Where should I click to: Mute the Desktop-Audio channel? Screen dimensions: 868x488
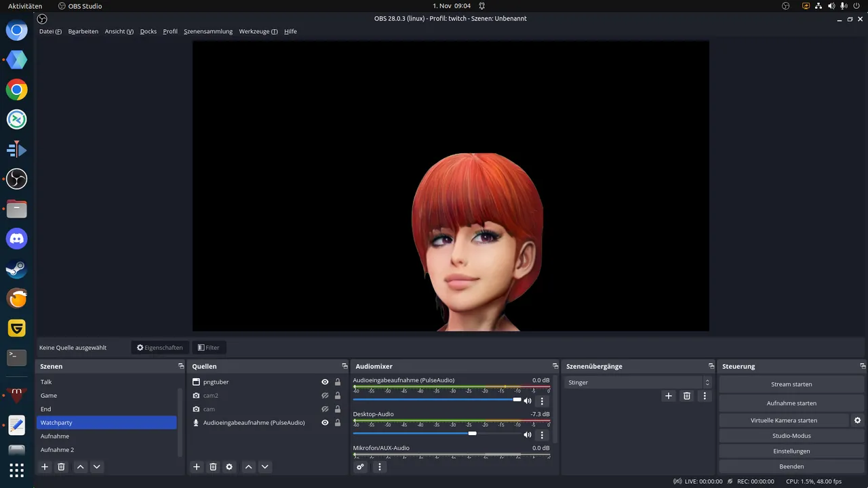[528, 435]
